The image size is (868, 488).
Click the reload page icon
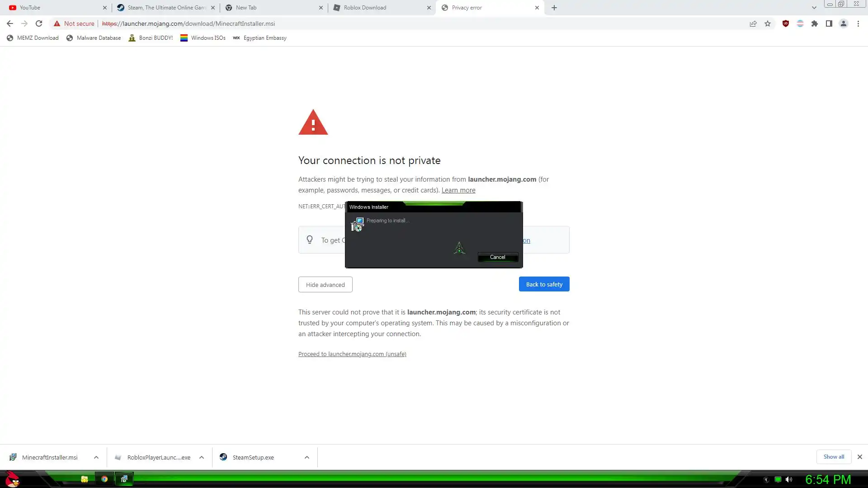(x=39, y=23)
